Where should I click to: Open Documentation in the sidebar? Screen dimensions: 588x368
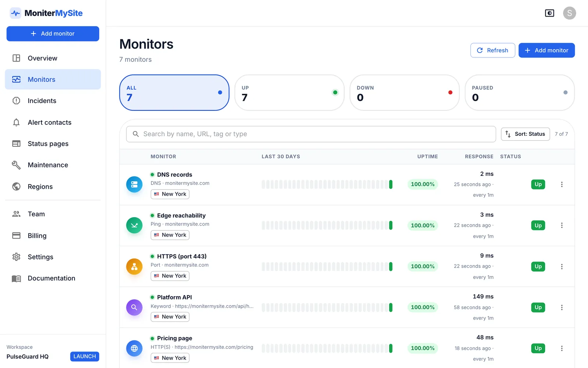[53, 278]
